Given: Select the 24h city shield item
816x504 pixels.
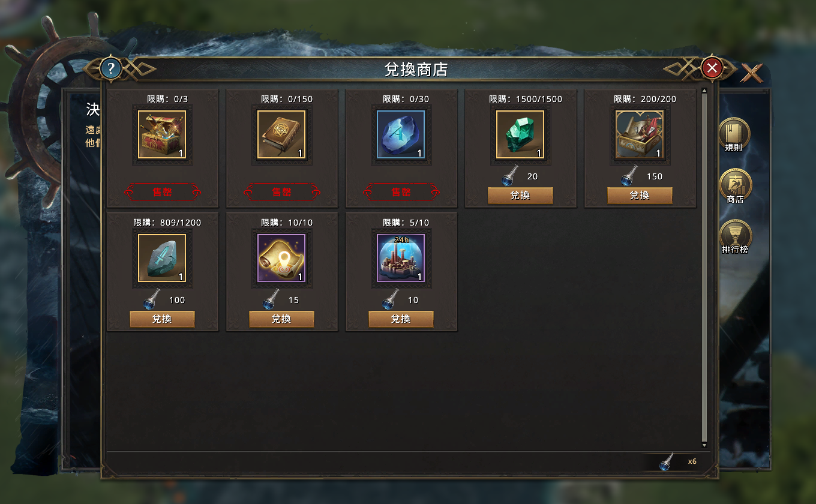Looking at the screenshot, I should pos(401,258).
